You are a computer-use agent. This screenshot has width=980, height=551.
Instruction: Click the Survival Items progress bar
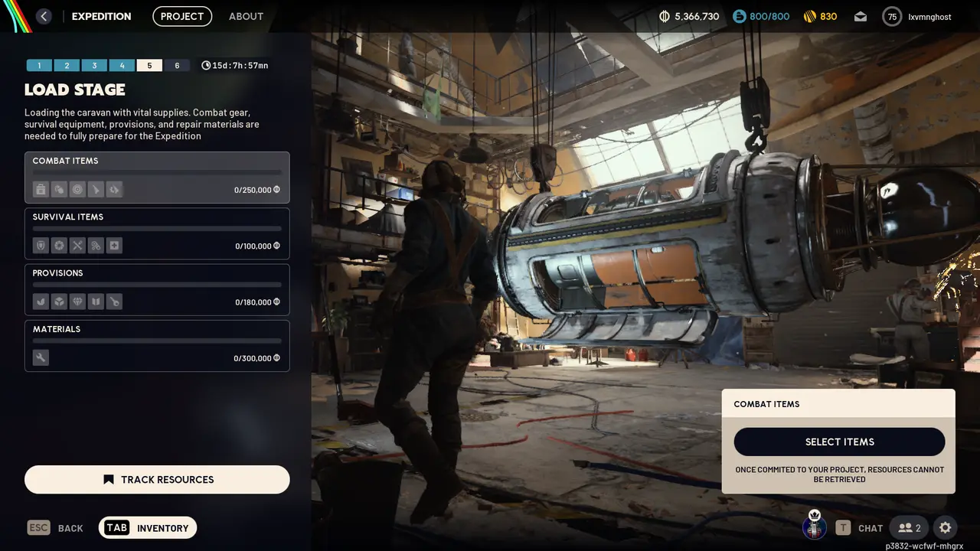pyautogui.click(x=157, y=229)
